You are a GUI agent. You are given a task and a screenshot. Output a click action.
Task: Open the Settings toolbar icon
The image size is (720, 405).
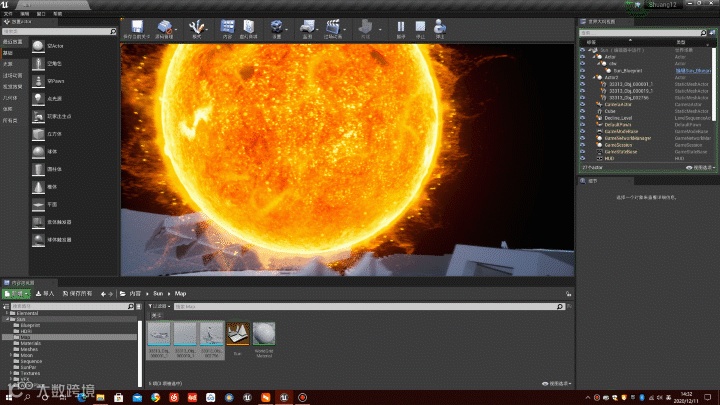[x=276, y=28]
